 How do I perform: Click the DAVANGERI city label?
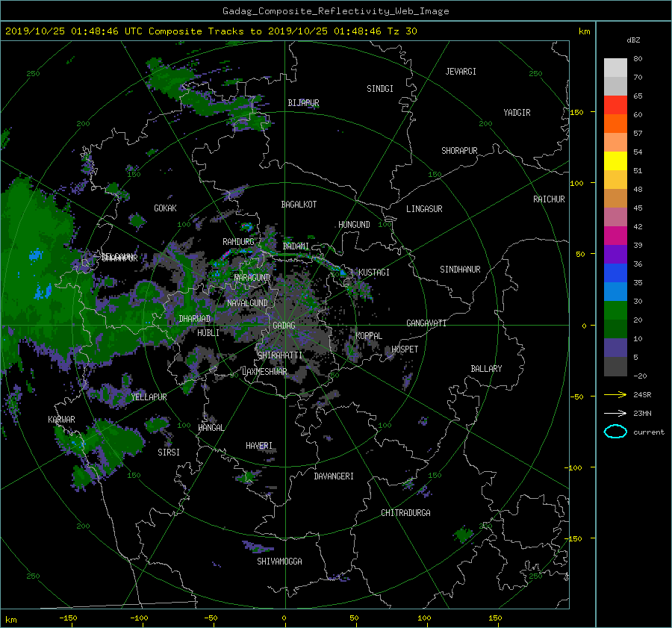334,476
